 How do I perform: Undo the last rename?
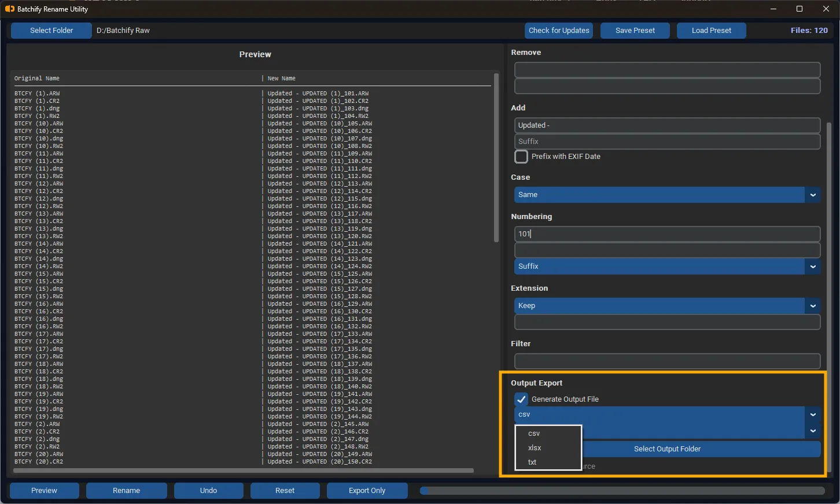tap(208, 490)
